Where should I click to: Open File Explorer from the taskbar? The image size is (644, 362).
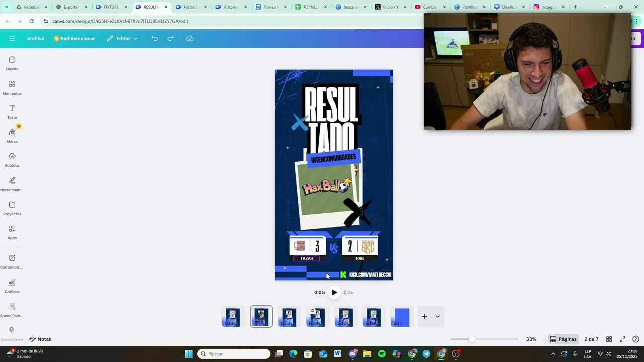pyautogui.click(x=367, y=354)
